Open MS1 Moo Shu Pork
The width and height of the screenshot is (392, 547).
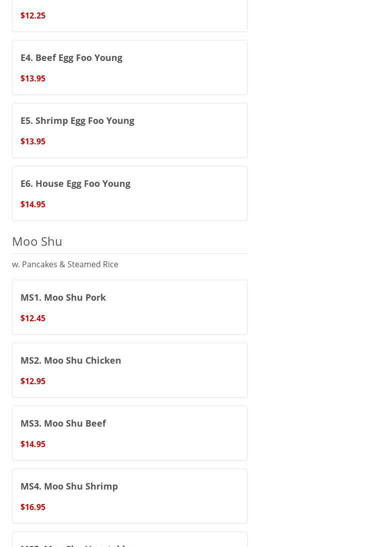[63, 297]
